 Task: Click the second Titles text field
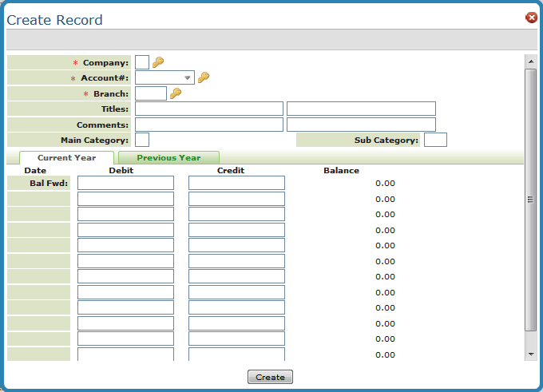coord(361,109)
